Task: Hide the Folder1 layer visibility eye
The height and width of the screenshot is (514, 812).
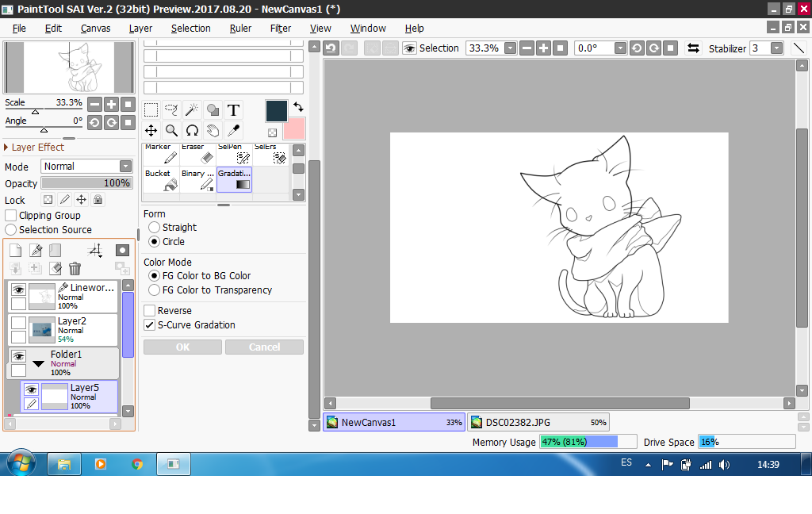Action: [19, 356]
